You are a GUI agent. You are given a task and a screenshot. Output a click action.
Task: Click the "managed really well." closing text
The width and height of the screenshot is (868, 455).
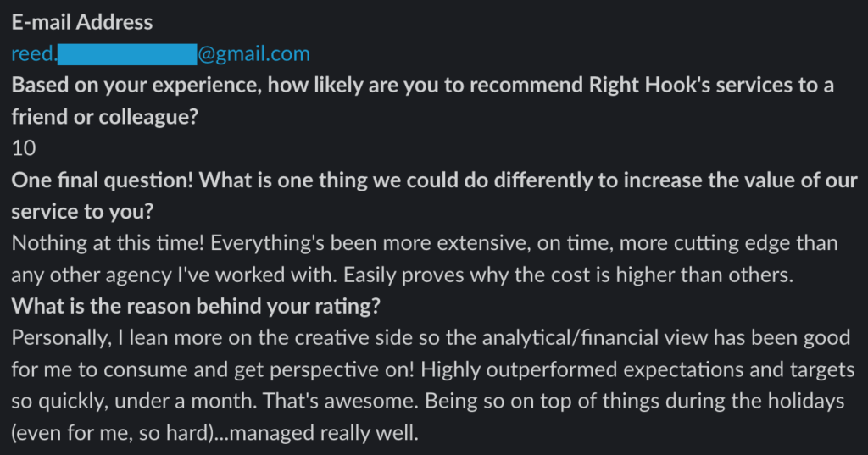tap(325, 433)
